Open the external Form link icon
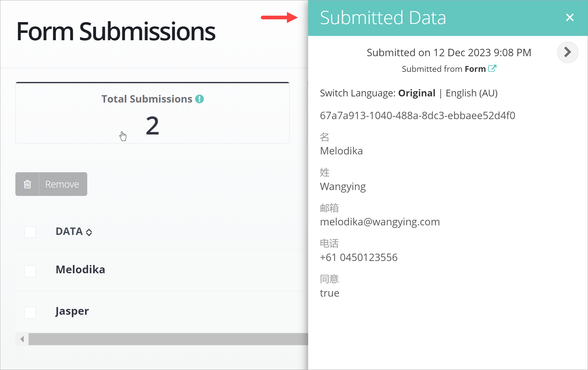The width and height of the screenshot is (588, 370). tap(492, 68)
